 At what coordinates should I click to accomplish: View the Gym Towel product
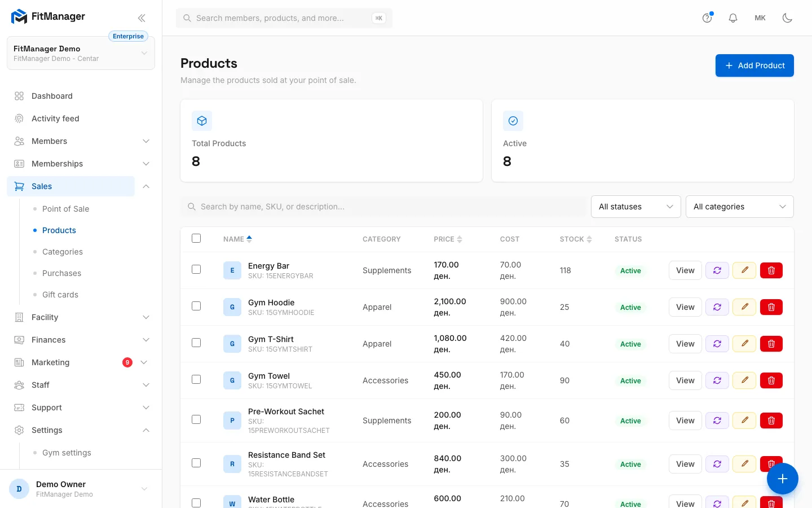click(x=685, y=380)
